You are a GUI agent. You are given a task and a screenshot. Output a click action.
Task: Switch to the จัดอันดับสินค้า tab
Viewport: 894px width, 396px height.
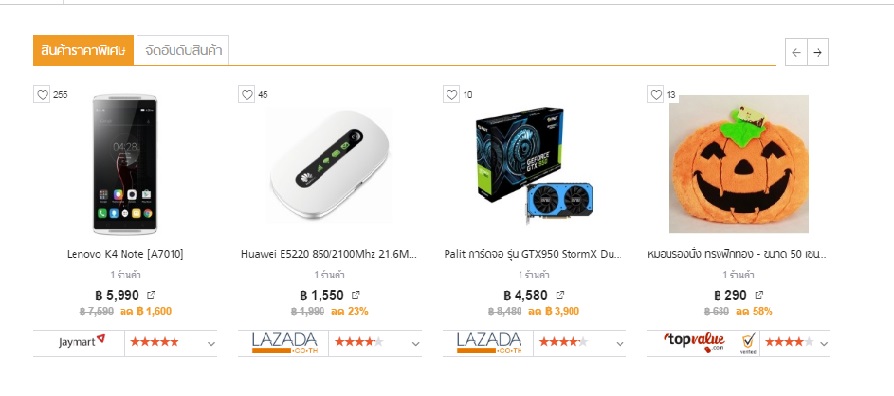[183, 51]
